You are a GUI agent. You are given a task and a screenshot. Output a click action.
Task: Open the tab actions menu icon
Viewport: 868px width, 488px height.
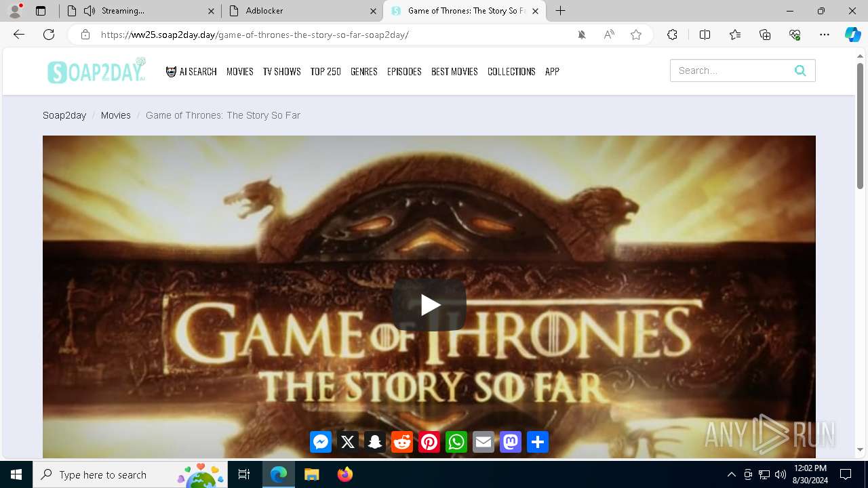[x=41, y=11]
